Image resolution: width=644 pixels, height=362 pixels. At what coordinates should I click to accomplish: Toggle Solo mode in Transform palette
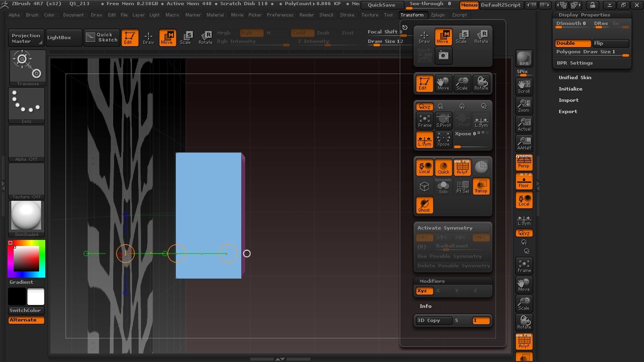pyautogui.click(x=443, y=186)
